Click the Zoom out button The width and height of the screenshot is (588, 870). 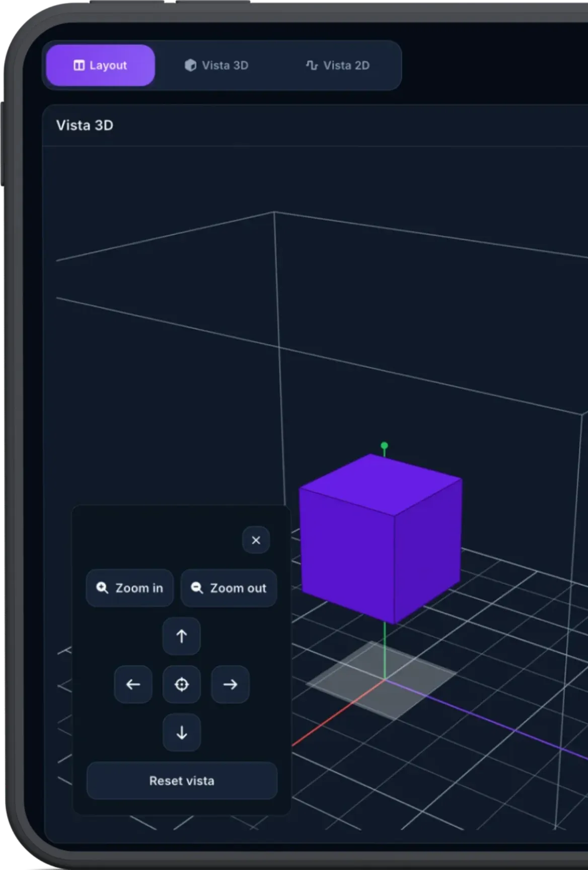coord(229,588)
